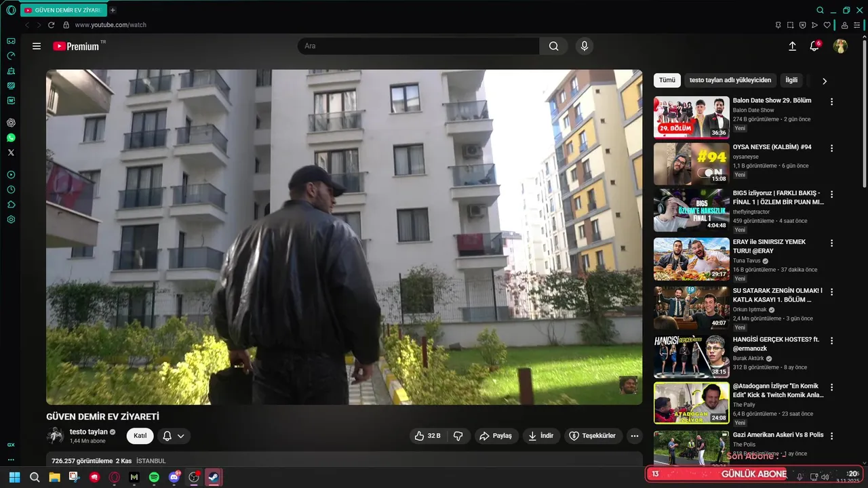Open Discord from the taskbar

(174, 477)
